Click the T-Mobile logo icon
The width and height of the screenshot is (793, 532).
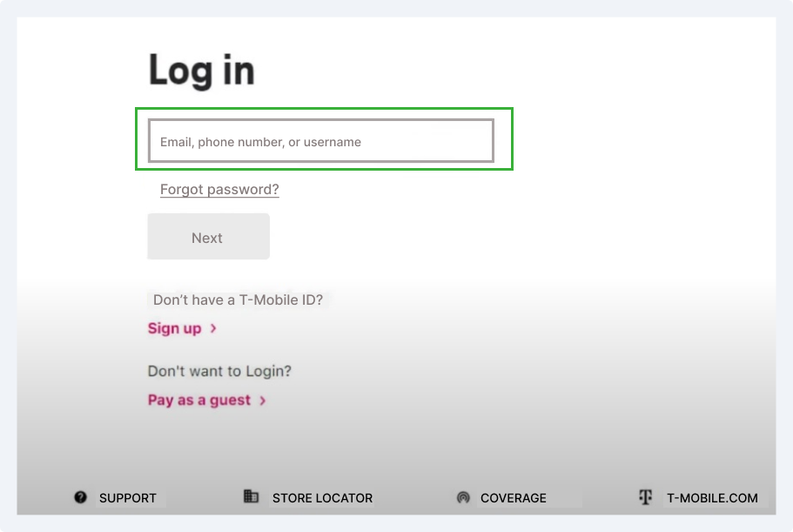[645, 497]
